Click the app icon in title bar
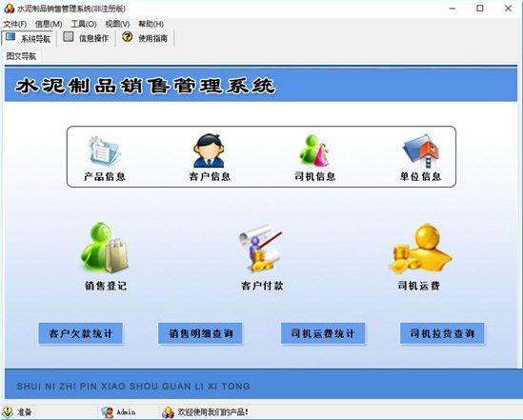The width and height of the screenshot is (523, 420). (9, 8)
